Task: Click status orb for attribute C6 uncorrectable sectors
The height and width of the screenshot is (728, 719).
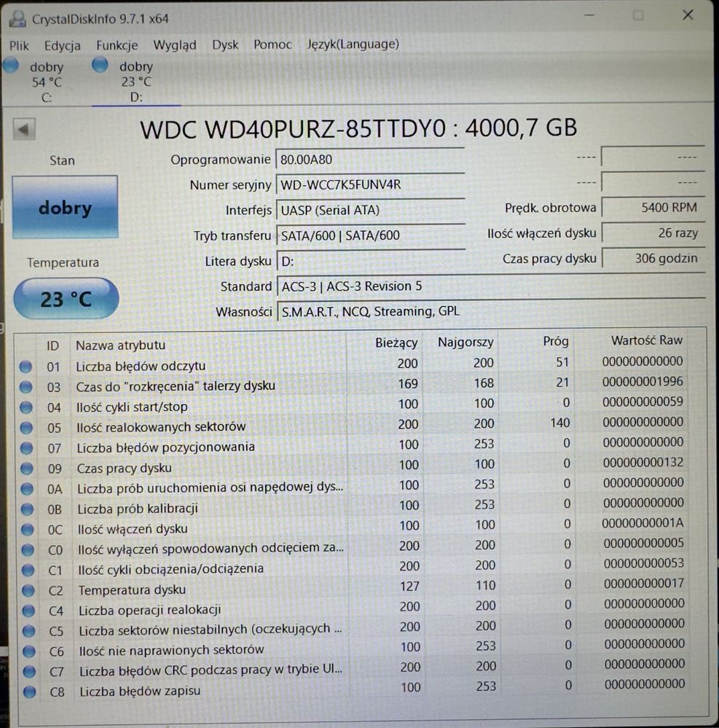Action: coord(29,651)
